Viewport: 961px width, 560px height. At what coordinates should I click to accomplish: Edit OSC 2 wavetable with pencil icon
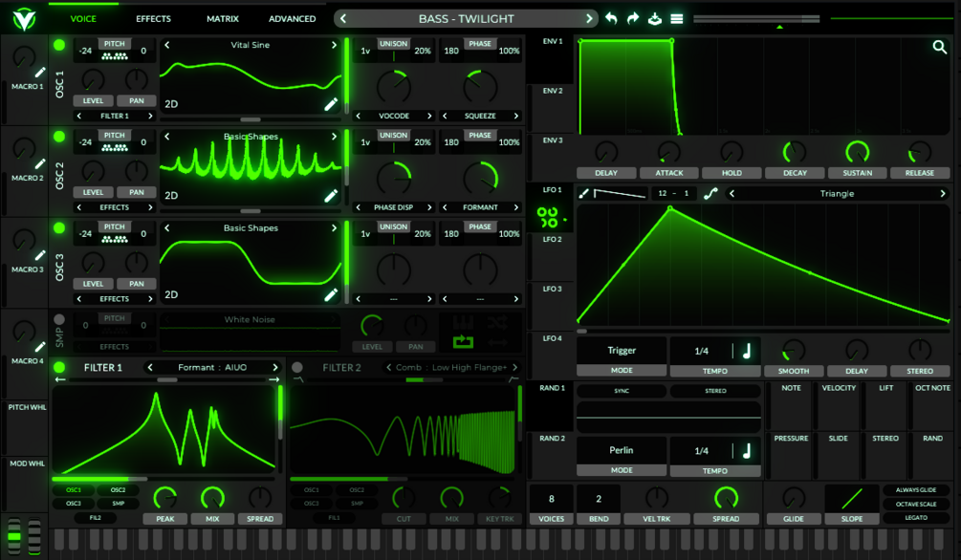331,196
